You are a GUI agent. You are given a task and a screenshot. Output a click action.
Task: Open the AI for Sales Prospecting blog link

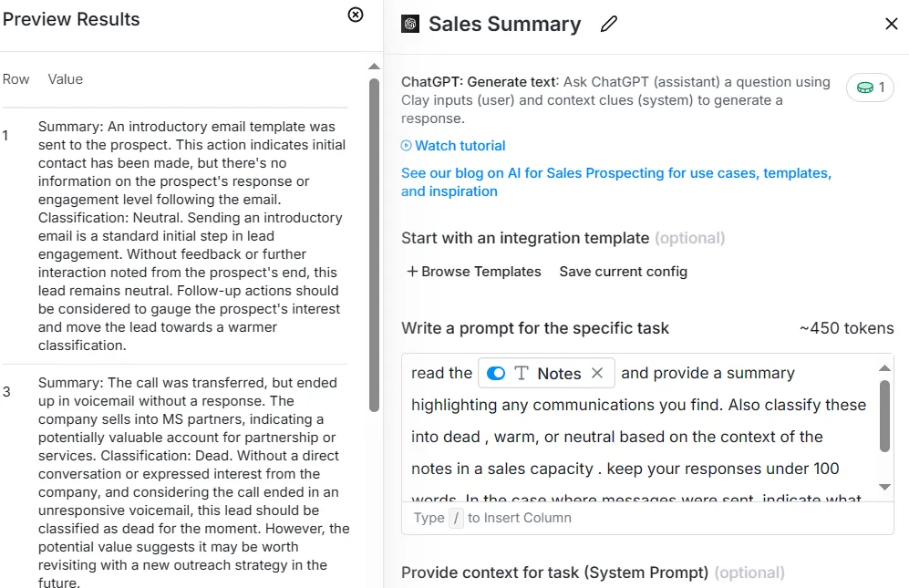coord(616,182)
